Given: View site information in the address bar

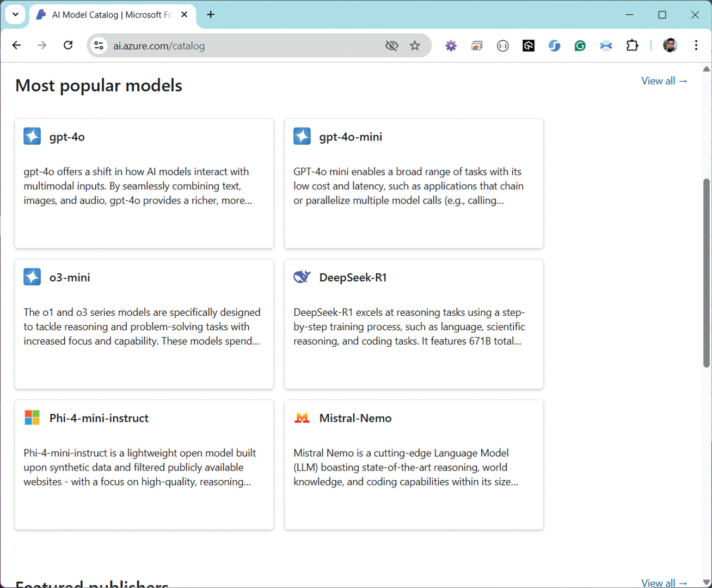Looking at the screenshot, I should (99, 46).
